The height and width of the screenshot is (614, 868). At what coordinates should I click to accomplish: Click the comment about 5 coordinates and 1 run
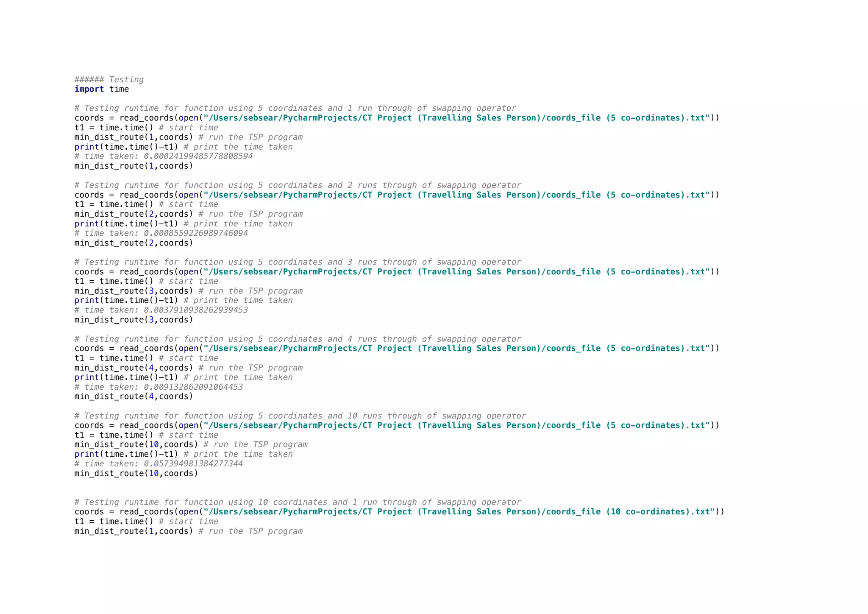tap(295, 108)
